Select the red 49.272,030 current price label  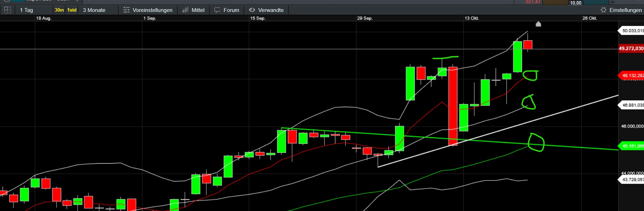pyautogui.click(x=631, y=48)
